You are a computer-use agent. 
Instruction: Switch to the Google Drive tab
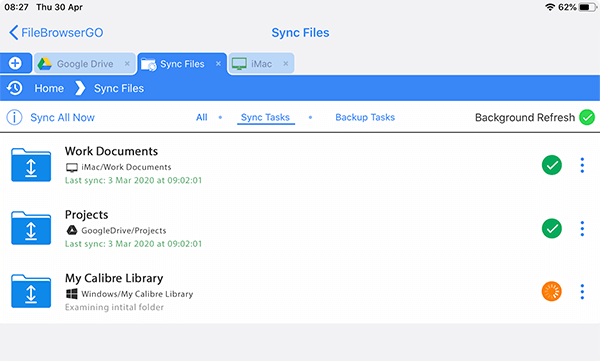85,64
